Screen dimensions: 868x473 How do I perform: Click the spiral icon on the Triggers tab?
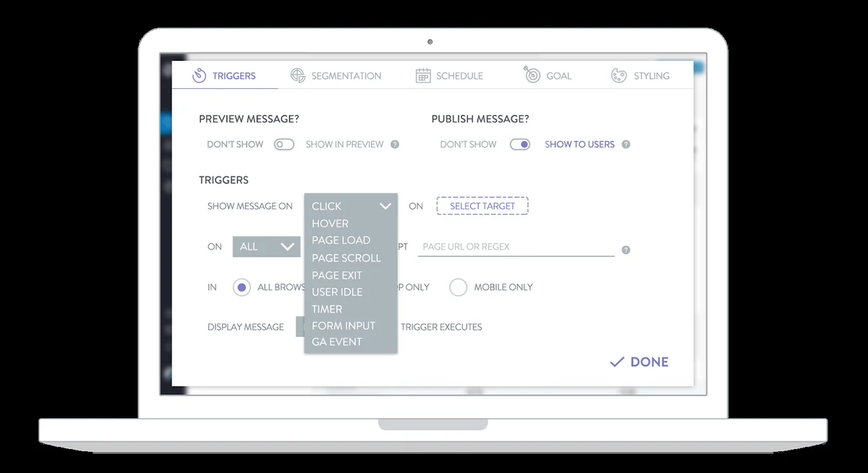tap(200, 75)
